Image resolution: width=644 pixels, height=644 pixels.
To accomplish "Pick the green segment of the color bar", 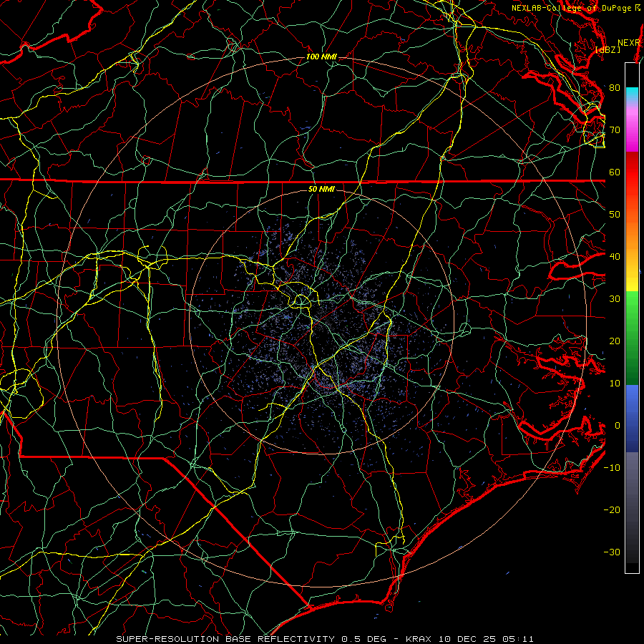I will [632, 338].
